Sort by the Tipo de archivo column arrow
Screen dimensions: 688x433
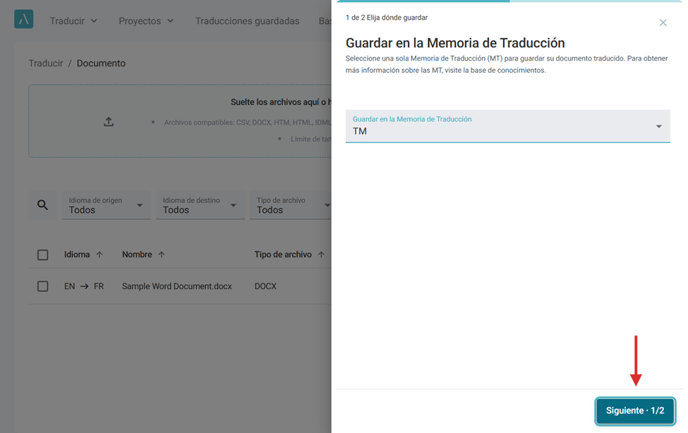[321, 254]
